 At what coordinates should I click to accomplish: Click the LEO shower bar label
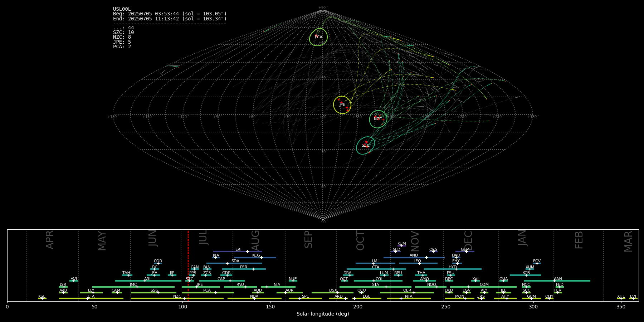click(x=417, y=261)
